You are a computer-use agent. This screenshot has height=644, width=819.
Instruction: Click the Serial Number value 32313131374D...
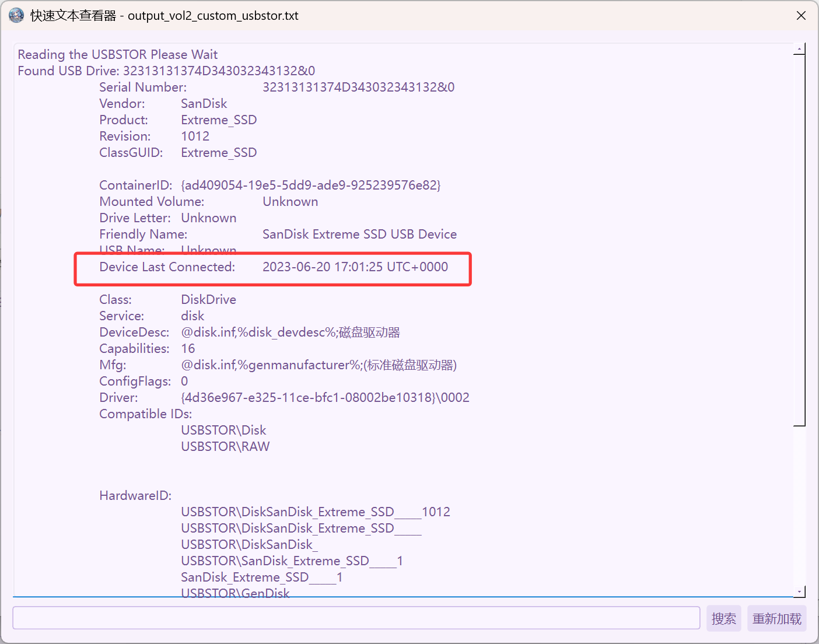click(359, 87)
